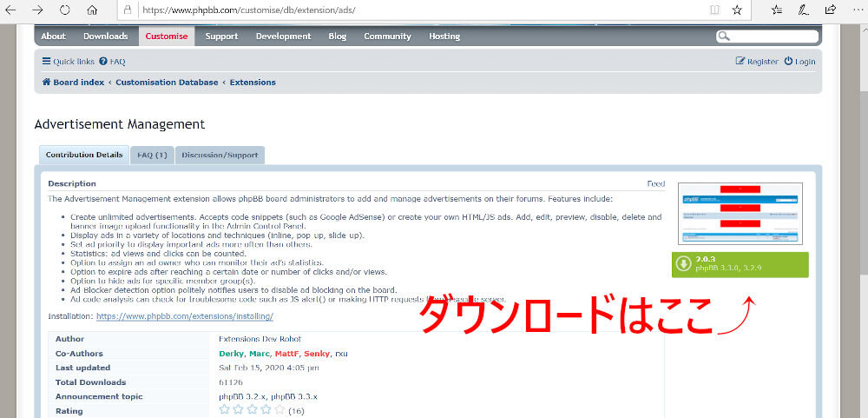
Task: Click the browser back arrow
Action: point(10,10)
